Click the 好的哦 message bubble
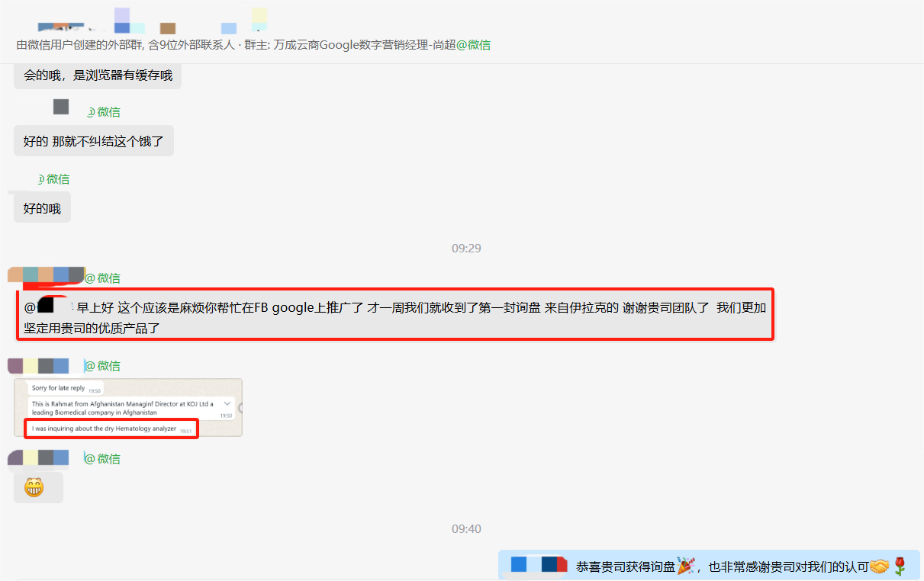Screen dimensions: 924x581 point(41,207)
